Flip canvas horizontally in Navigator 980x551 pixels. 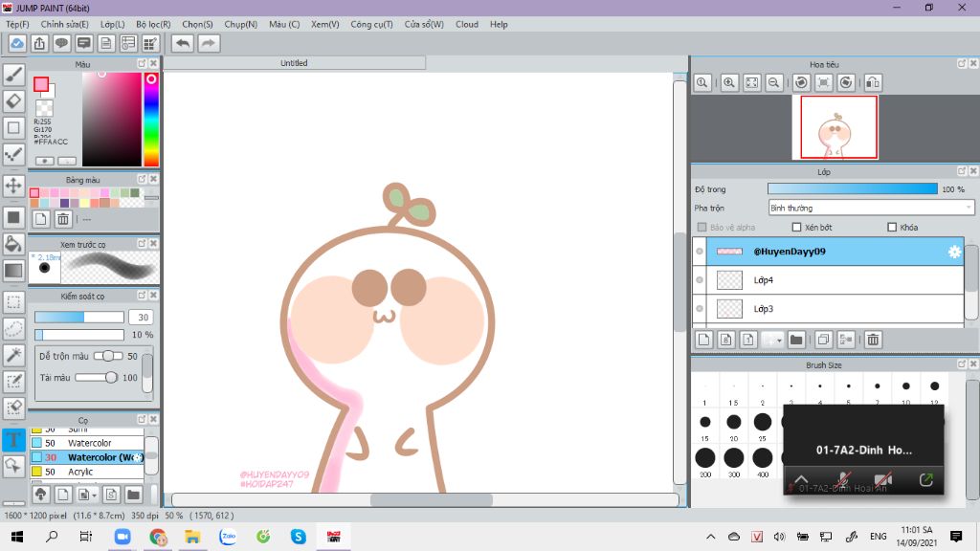click(873, 82)
